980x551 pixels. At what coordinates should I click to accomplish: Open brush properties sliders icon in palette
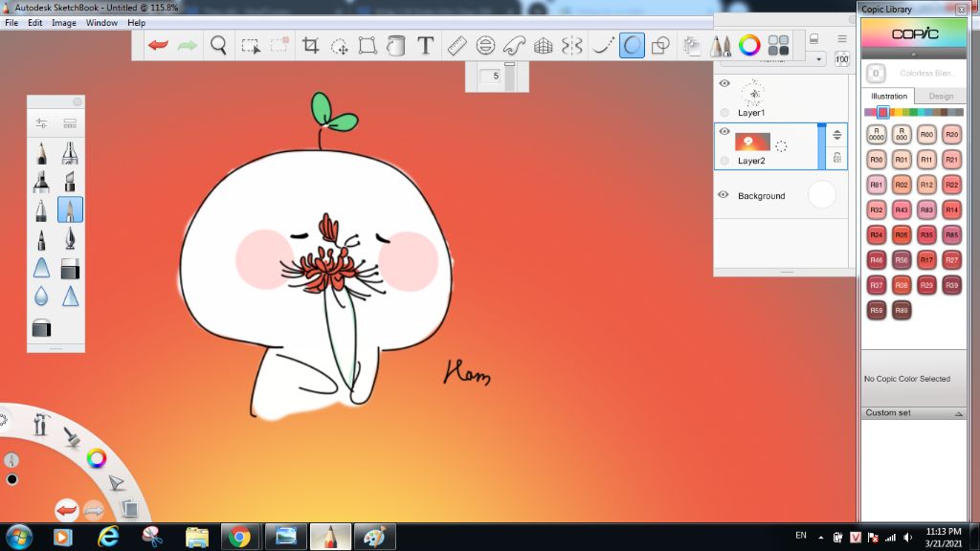tap(41, 123)
